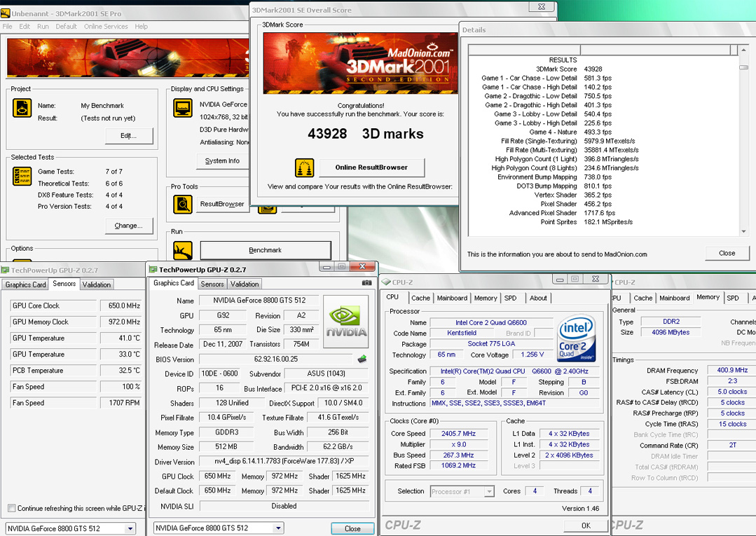Image resolution: width=756 pixels, height=536 pixels.
Task: Open the Edit menu in 3DMark2001
Action: 25,27
